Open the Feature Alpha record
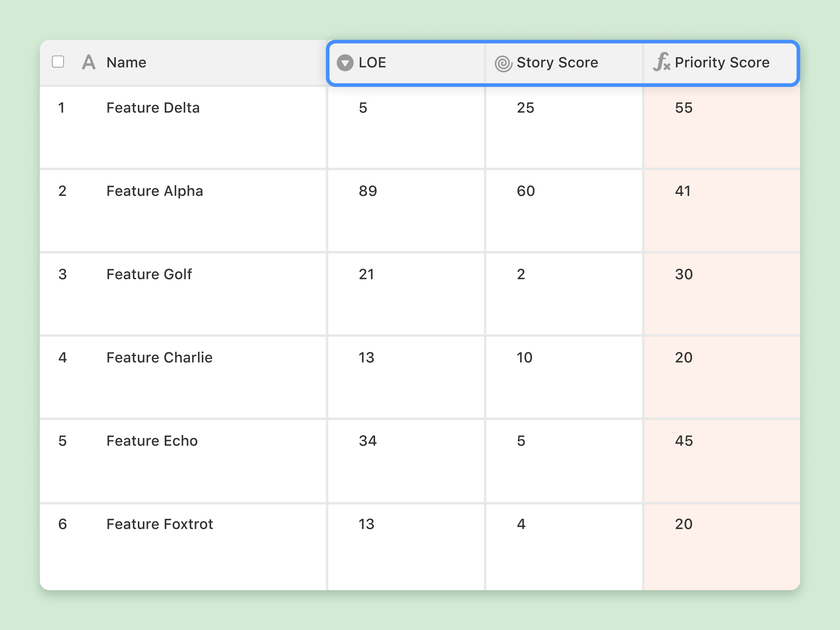 pyautogui.click(x=155, y=191)
